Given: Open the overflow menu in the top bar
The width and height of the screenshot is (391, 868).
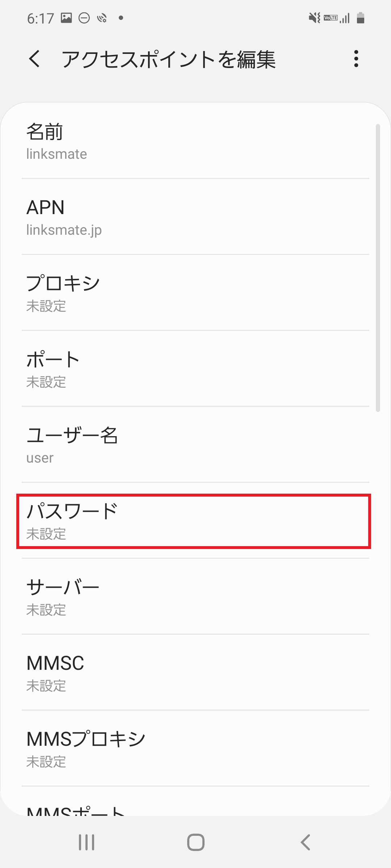Looking at the screenshot, I should click(357, 59).
